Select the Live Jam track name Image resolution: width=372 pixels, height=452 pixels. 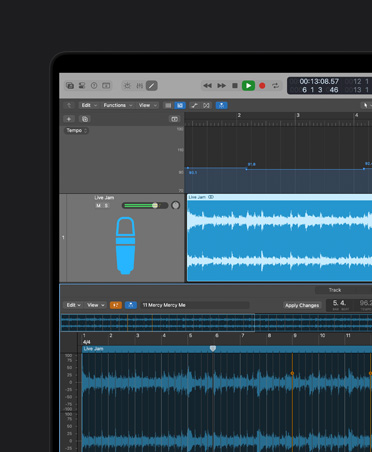tap(104, 198)
